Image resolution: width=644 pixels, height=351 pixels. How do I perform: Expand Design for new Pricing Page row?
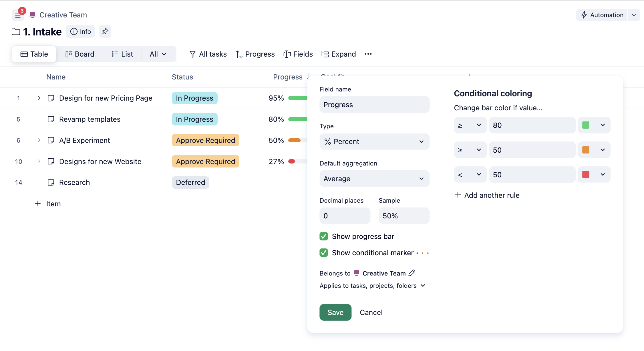point(39,98)
